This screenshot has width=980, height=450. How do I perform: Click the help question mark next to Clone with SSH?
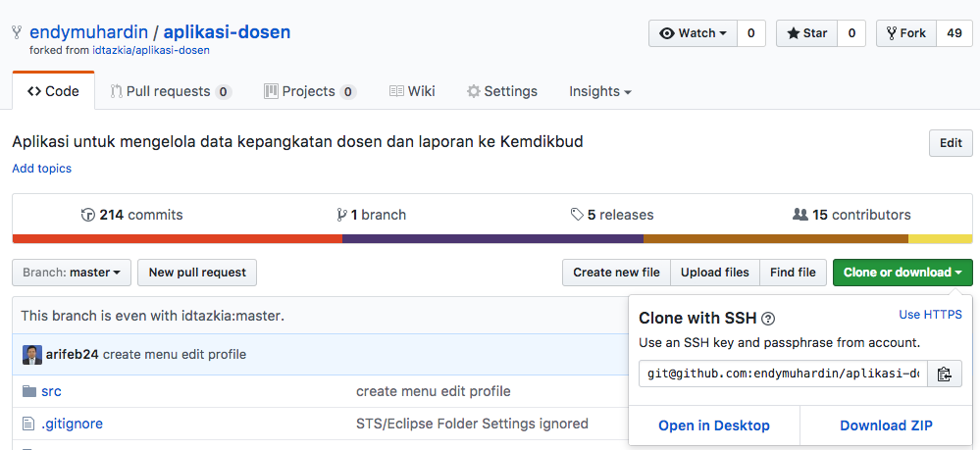[768, 319]
